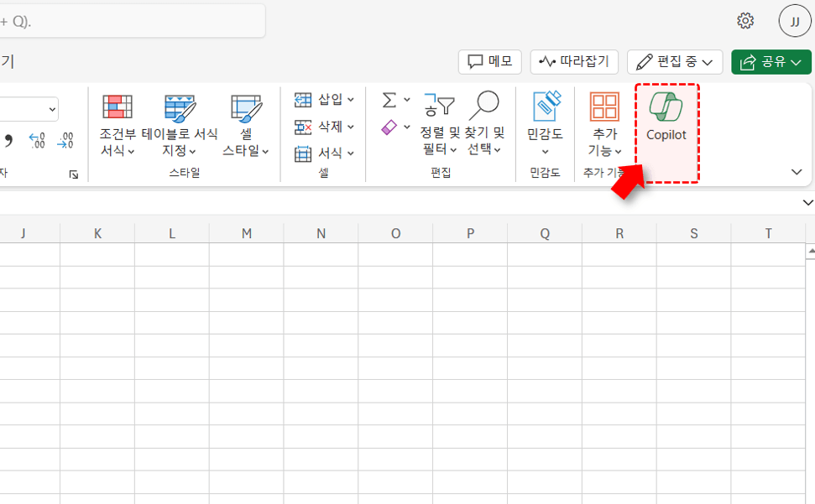Image resolution: width=815 pixels, height=504 pixels.
Task: Click the Clear eraser icon
Action: click(x=389, y=127)
